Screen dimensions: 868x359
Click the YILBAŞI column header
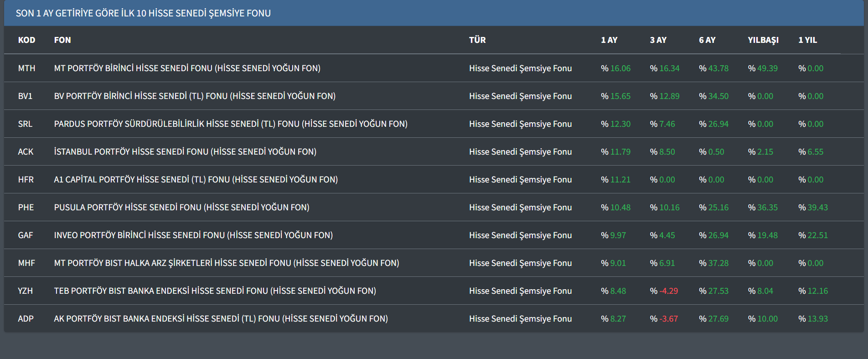pyautogui.click(x=763, y=40)
